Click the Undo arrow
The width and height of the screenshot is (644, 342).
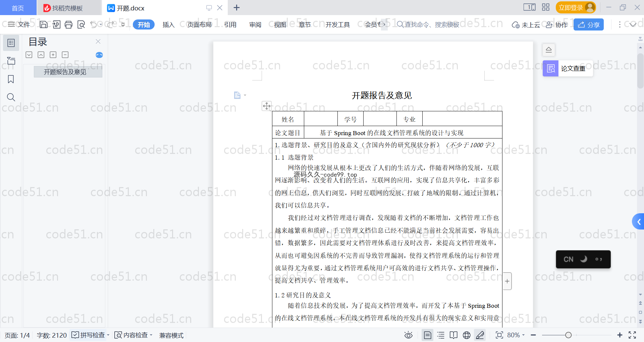pyautogui.click(x=94, y=24)
